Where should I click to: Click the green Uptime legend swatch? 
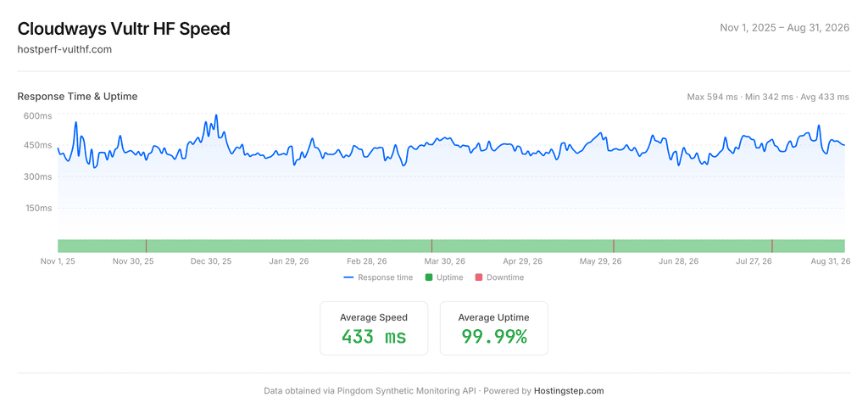point(428,277)
